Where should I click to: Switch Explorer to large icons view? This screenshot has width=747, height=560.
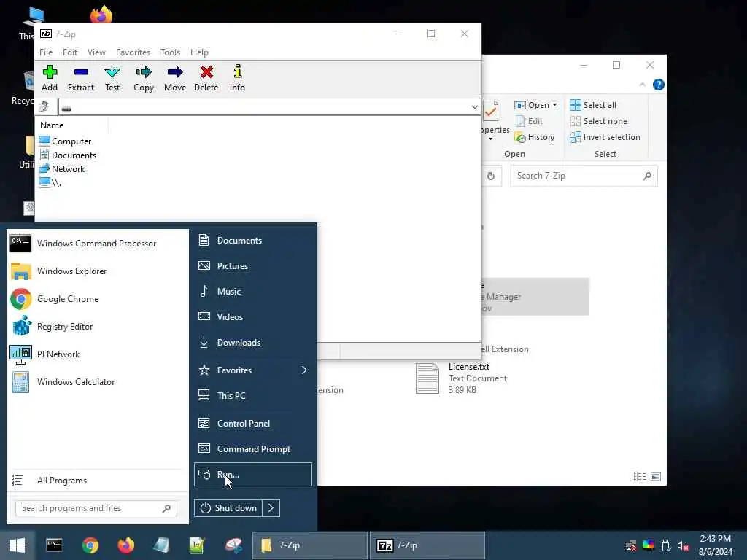point(656,477)
